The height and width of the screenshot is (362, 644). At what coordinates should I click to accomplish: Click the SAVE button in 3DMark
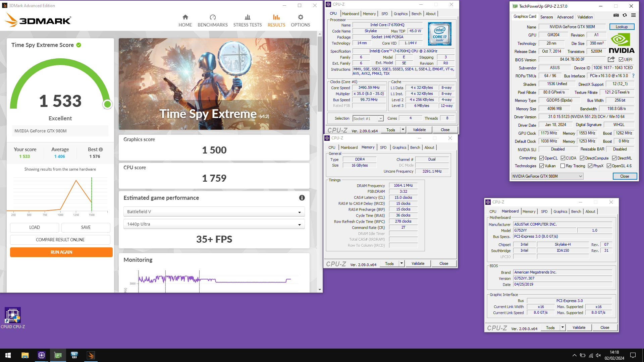click(x=86, y=227)
